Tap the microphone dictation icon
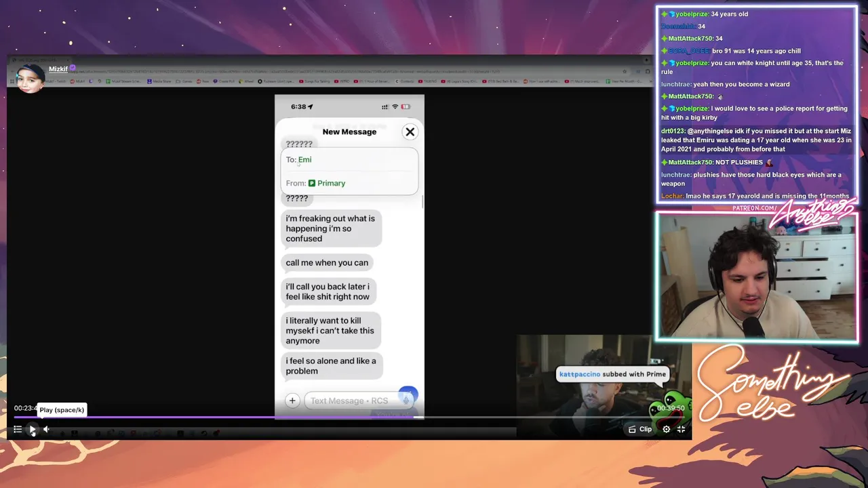This screenshot has width=868, height=488. [x=407, y=400]
